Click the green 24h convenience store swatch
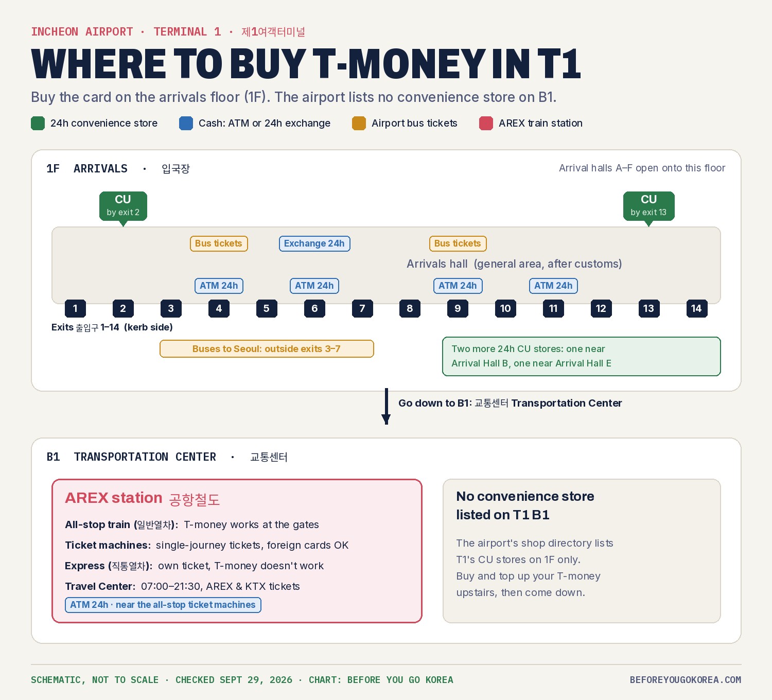Screen dimensions: 772x700 point(38,123)
